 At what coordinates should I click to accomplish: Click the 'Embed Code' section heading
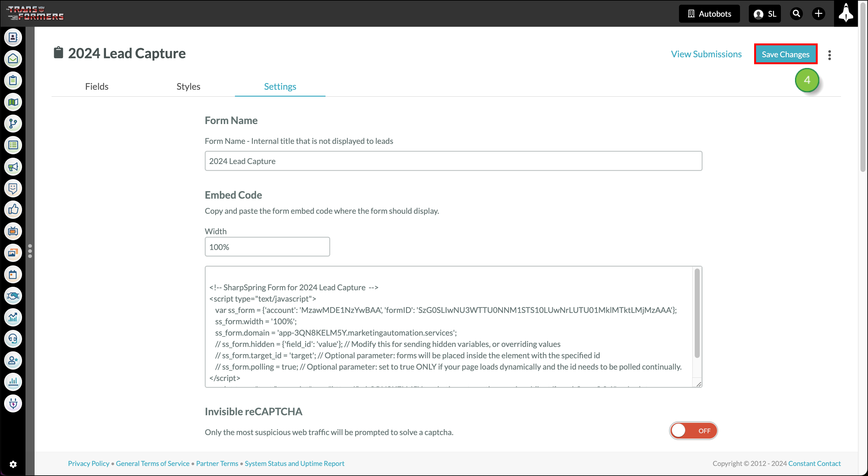click(233, 195)
